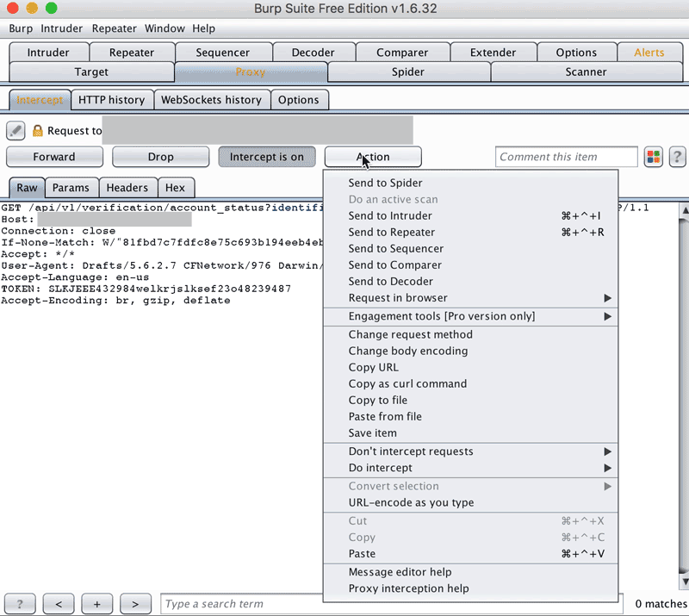This screenshot has width=689, height=616.
Task: Expand Don't intercept requests submenu
Action: pos(470,451)
